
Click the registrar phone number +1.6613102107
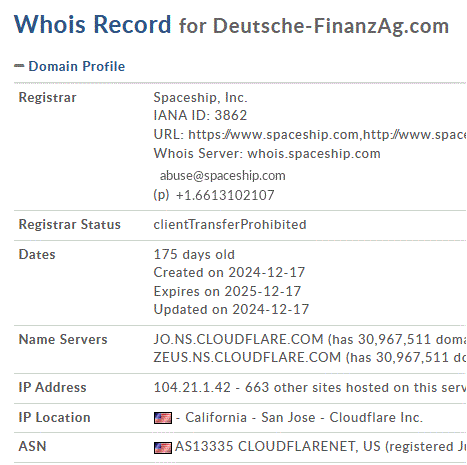point(225,195)
